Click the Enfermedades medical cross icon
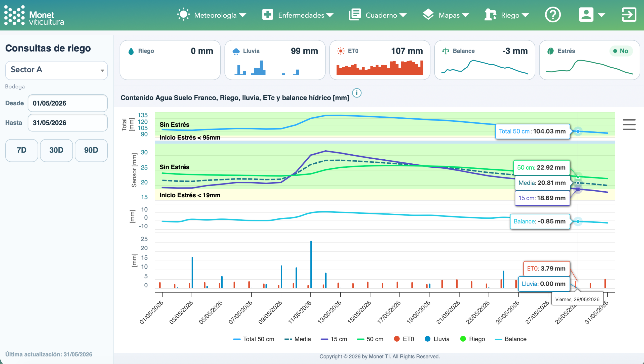Viewport: 644px width, 364px height. click(x=267, y=15)
